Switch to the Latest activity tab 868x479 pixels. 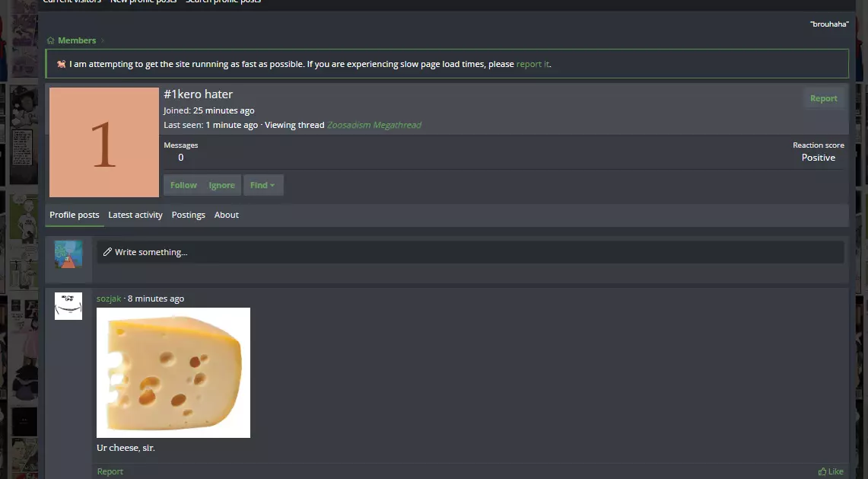coord(135,215)
